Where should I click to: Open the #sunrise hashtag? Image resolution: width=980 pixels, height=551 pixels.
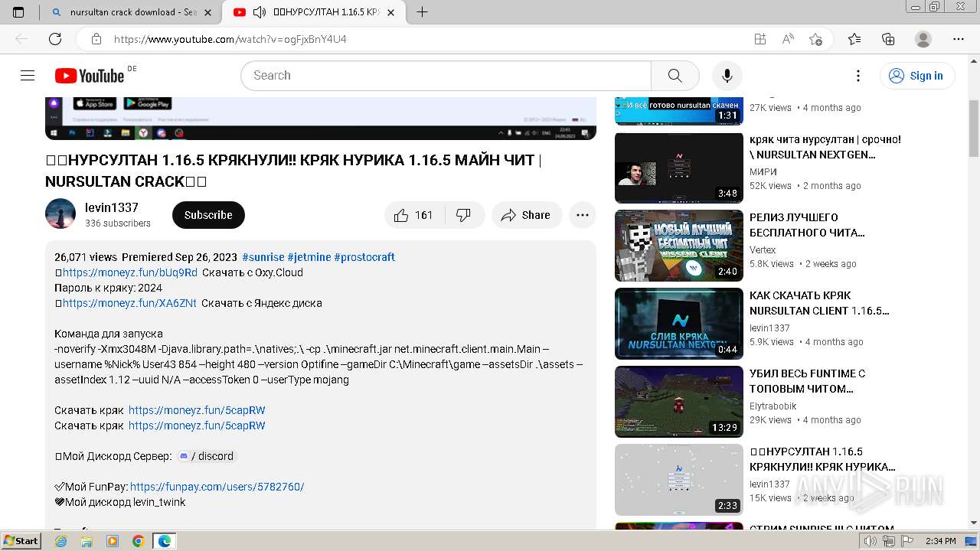click(x=263, y=257)
